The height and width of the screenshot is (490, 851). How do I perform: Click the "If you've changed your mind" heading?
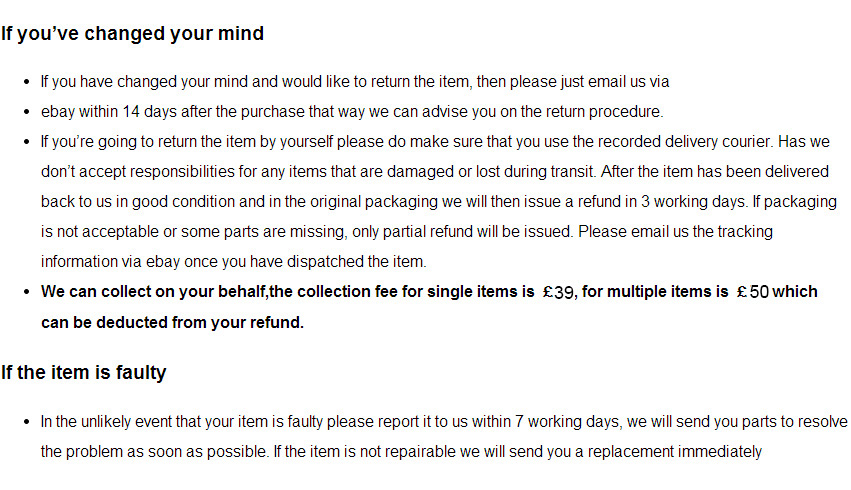click(132, 34)
